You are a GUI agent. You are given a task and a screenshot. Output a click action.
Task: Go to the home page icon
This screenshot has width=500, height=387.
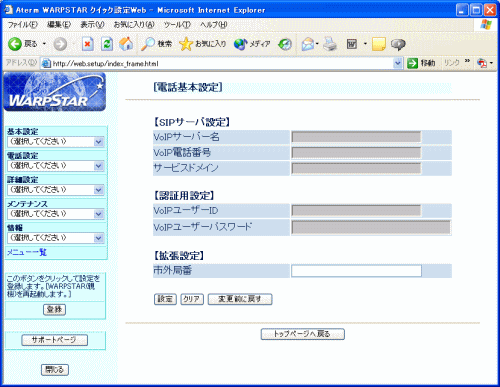126,44
